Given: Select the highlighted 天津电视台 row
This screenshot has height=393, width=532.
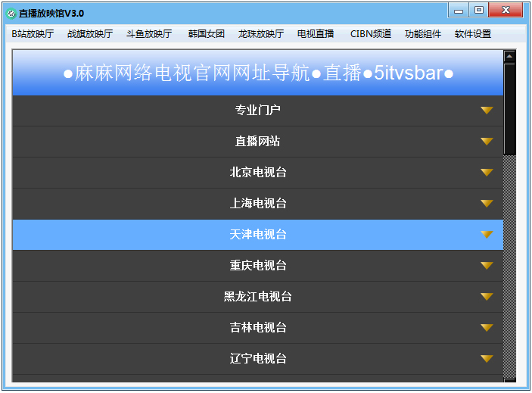Looking at the screenshot, I should point(258,235).
